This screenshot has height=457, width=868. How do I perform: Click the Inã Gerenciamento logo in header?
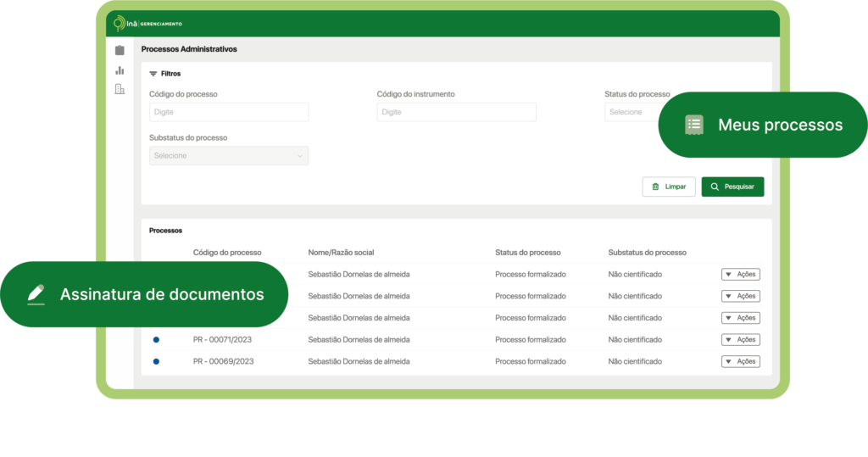pyautogui.click(x=147, y=24)
